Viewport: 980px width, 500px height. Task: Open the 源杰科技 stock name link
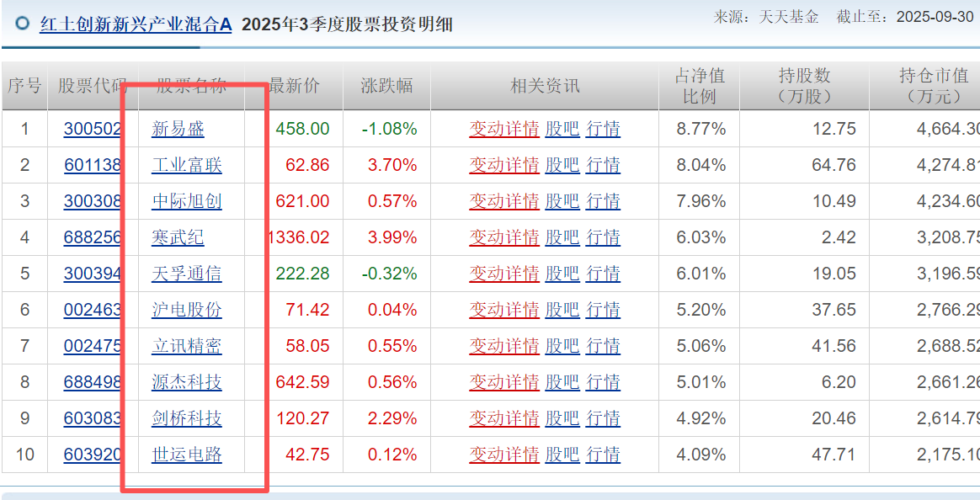tap(187, 382)
